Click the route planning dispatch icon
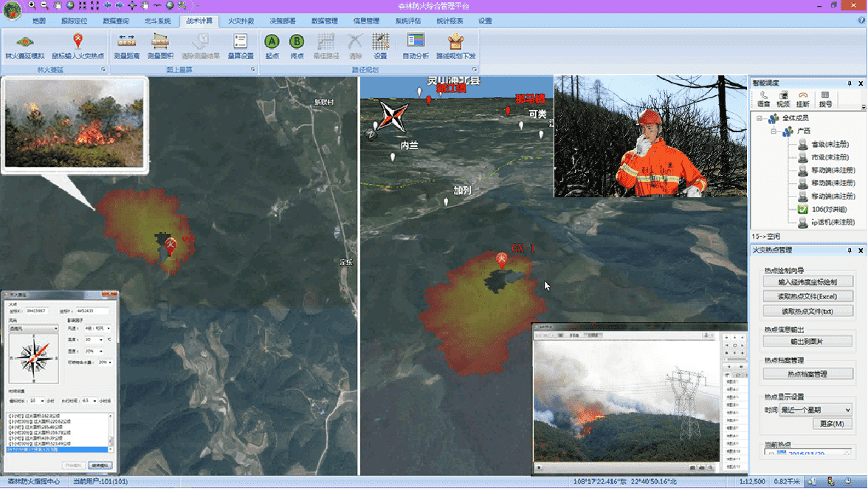The height and width of the screenshot is (489, 868). (x=455, y=44)
